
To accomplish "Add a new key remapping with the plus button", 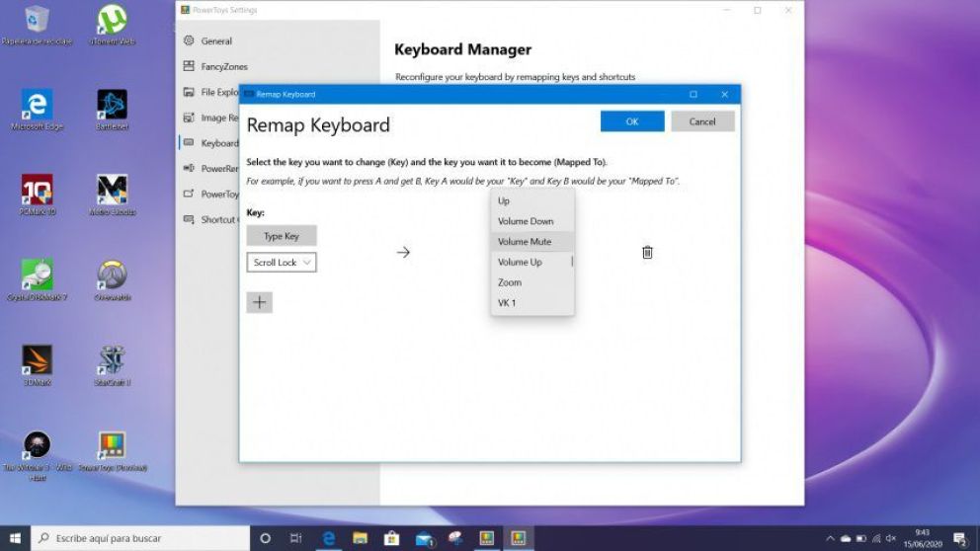I will [x=260, y=302].
